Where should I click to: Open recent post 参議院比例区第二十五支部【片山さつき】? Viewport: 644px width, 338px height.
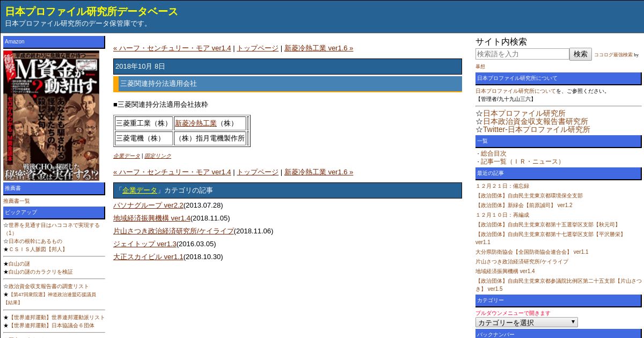tap(559, 284)
